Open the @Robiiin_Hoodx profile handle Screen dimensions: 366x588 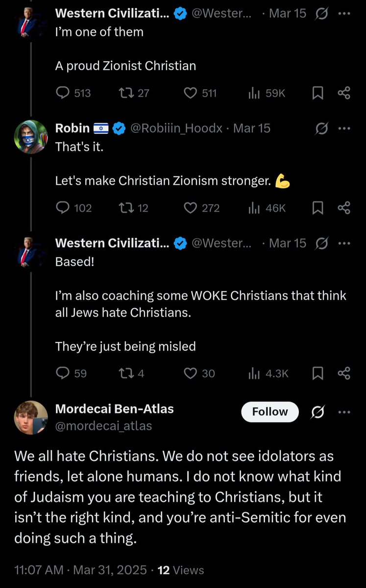click(x=176, y=128)
